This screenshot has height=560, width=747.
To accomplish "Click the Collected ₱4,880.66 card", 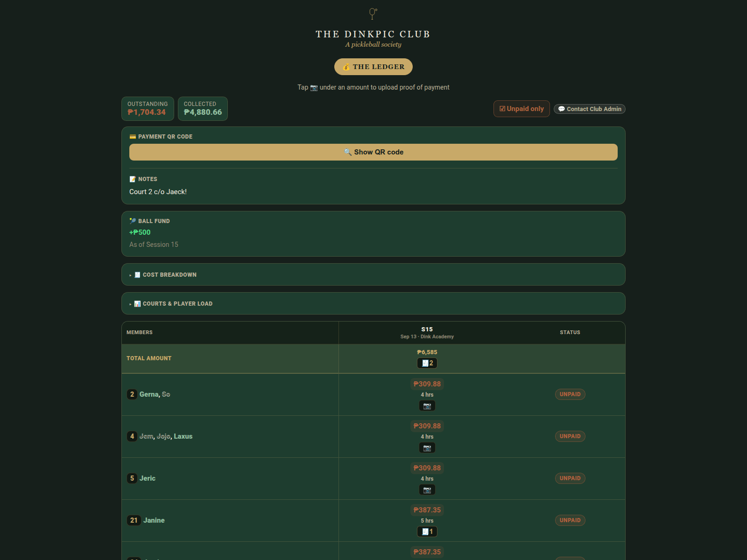I will pos(203,109).
